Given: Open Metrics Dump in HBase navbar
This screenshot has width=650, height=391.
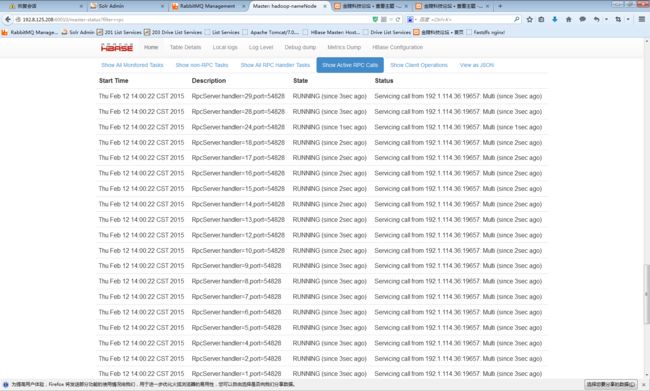Looking at the screenshot, I should point(344,47).
